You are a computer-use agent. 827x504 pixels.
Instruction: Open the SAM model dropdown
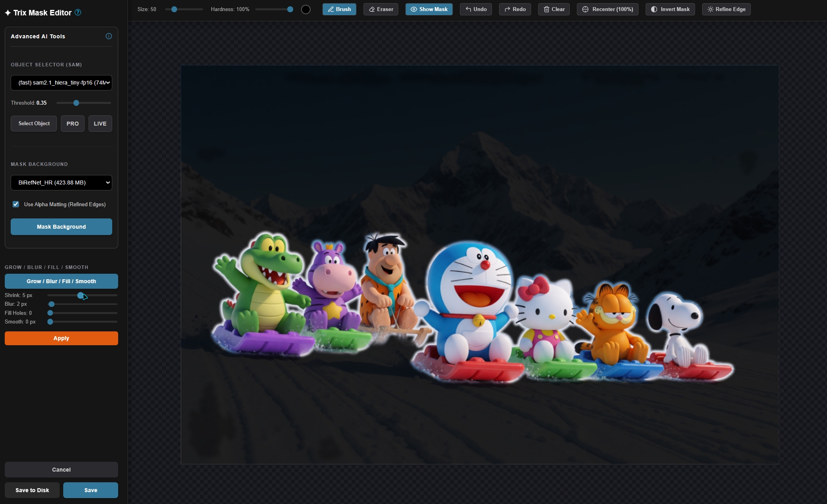point(61,83)
